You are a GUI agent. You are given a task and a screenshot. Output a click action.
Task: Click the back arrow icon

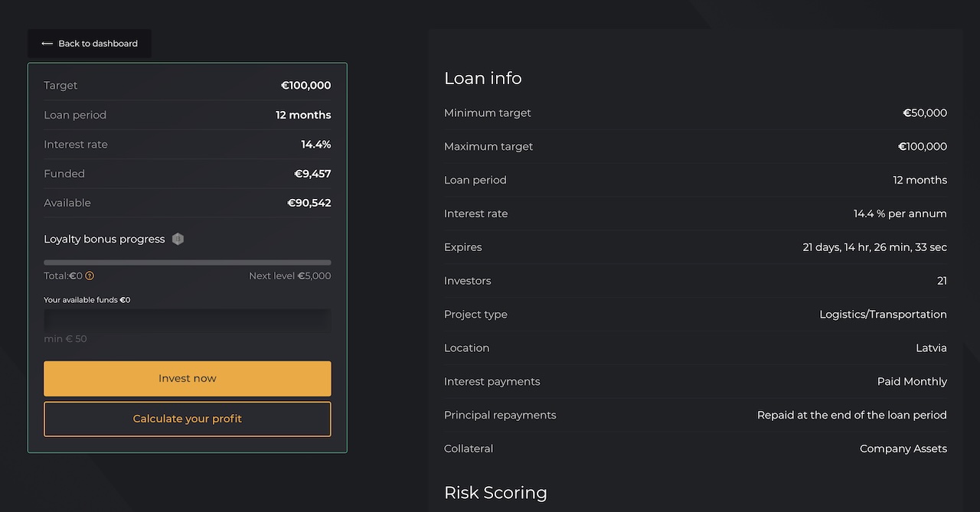point(47,44)
